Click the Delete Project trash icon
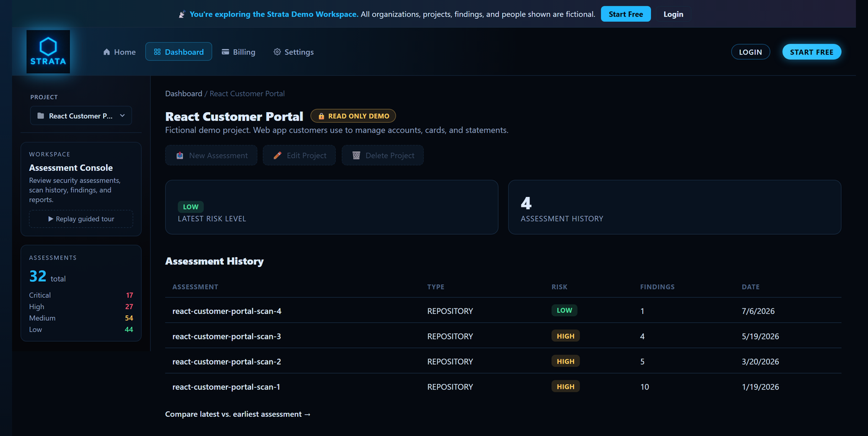868x436 pixels. click(356, 155)
